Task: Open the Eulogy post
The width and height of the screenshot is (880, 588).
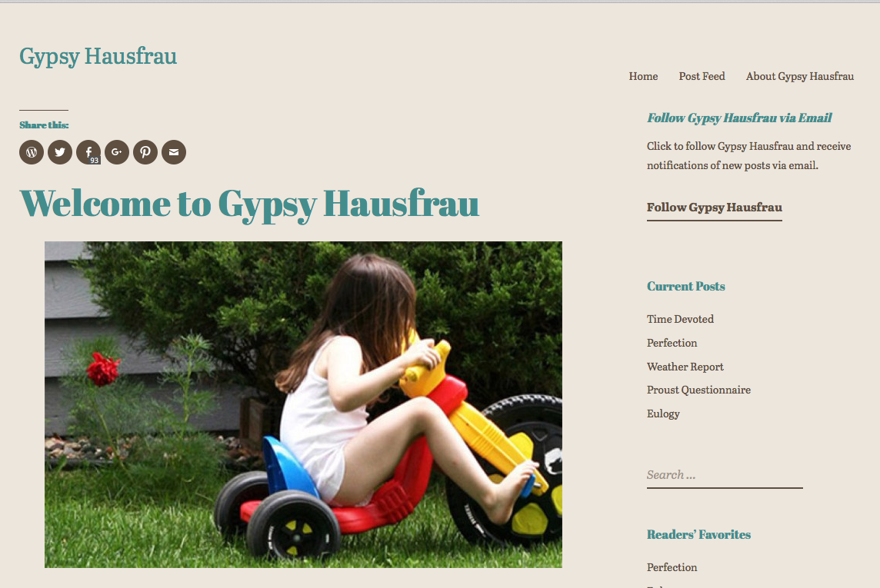Action: (x=663, y=414)
